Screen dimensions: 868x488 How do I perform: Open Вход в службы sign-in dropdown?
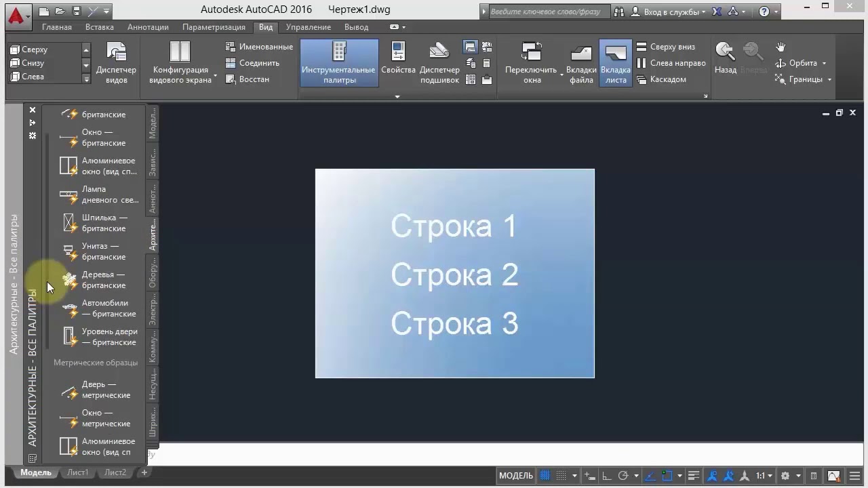[x=668, y=12]
